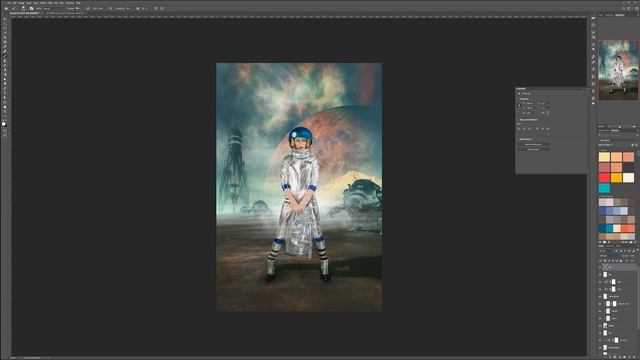Collapse Align and Distribute section

[x=518, y=120]
